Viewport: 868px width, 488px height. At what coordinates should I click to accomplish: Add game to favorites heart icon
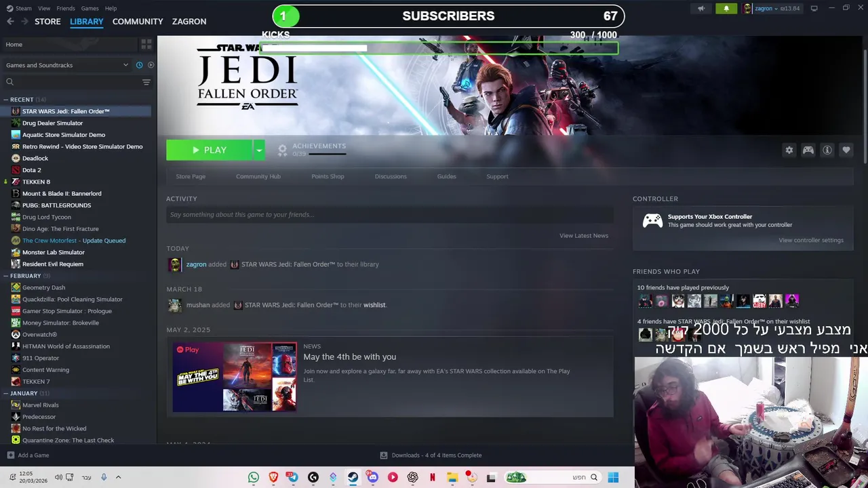coord(846,150)
